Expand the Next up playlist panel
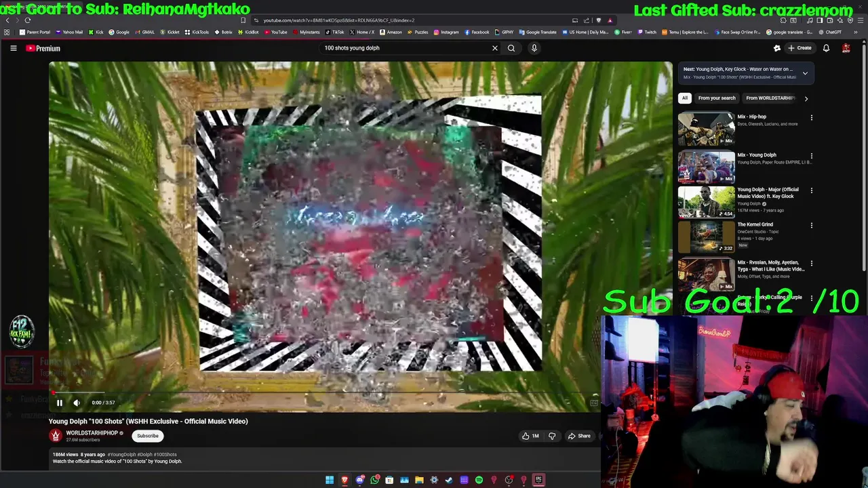 pos(805,73)
